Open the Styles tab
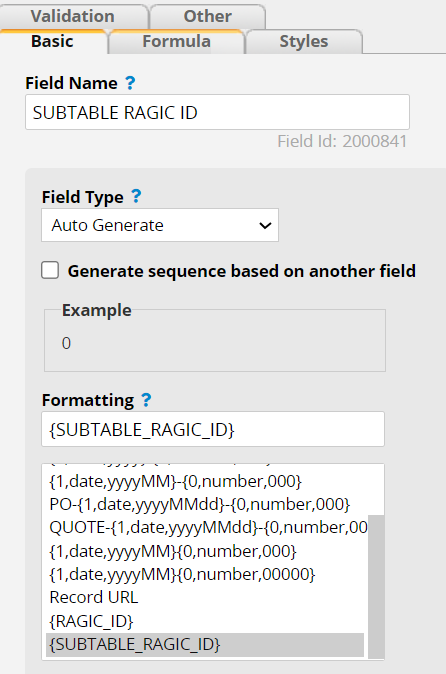446x674 pixels. (304, 42)
